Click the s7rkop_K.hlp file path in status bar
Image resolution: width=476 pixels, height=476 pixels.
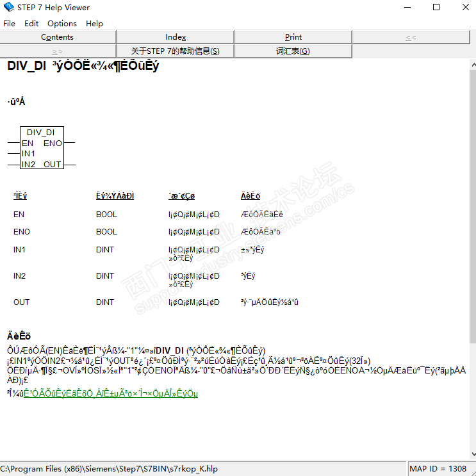coord(109,469)
